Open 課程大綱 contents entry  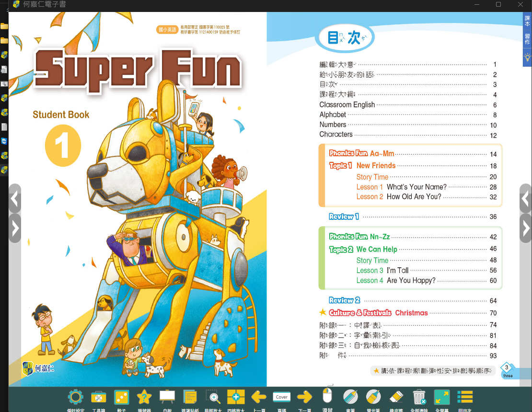point(408,94)
